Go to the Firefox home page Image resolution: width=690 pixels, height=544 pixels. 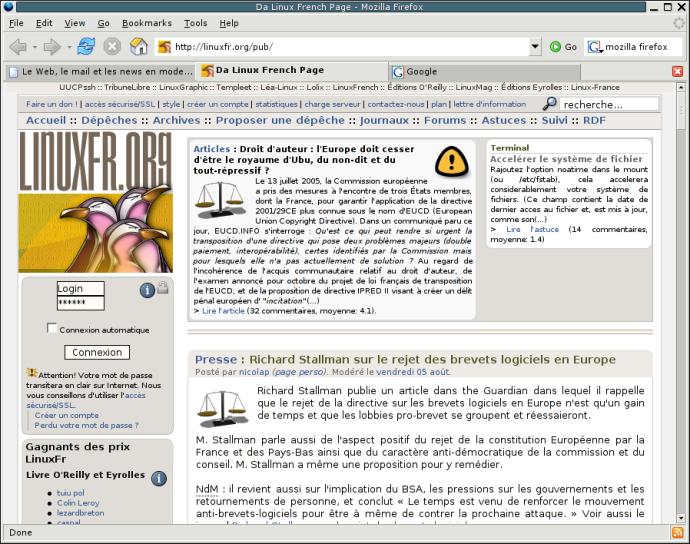139,46
